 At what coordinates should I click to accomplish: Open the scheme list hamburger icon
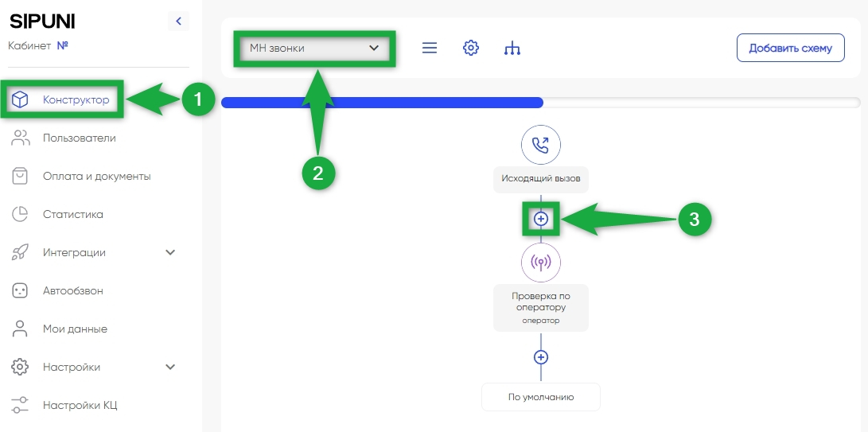coord(430,49)
